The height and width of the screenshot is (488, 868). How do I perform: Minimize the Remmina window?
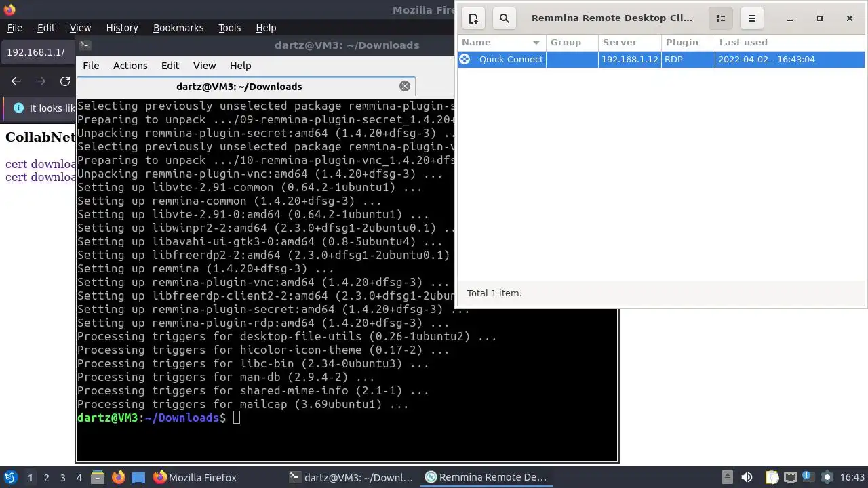(789, 18)
